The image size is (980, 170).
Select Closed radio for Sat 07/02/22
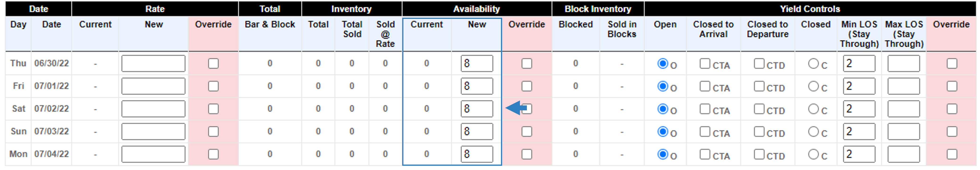click(813, 109)
